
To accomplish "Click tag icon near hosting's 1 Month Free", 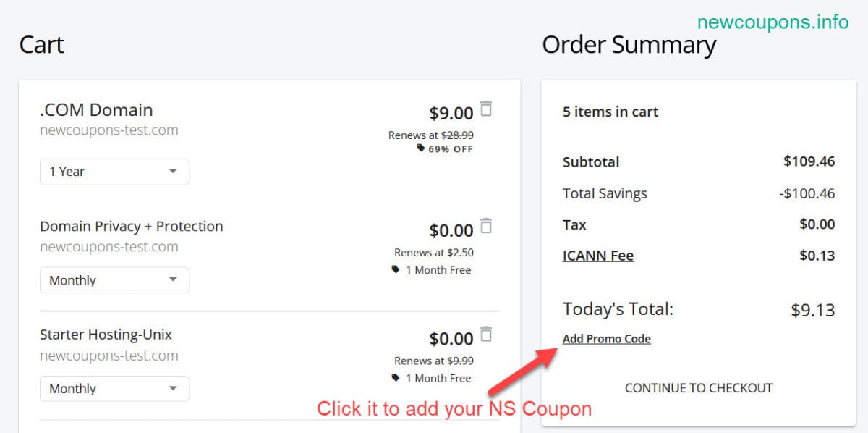I will tap(394, 378).
